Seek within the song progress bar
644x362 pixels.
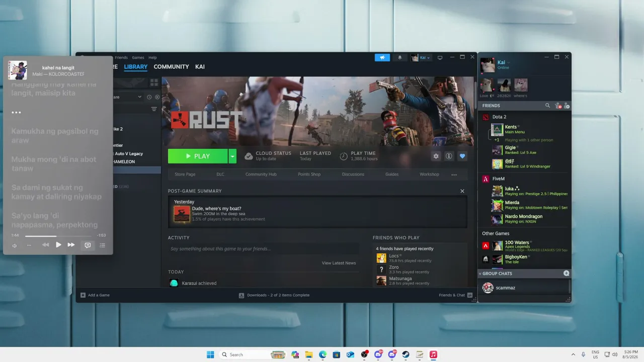tap(58, 236)
